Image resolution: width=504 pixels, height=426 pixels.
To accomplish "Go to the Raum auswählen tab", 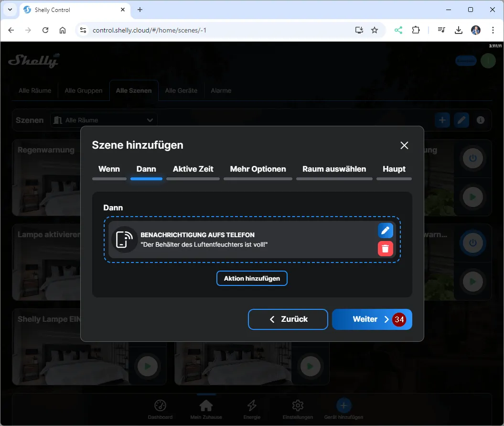I will point(334,169).
